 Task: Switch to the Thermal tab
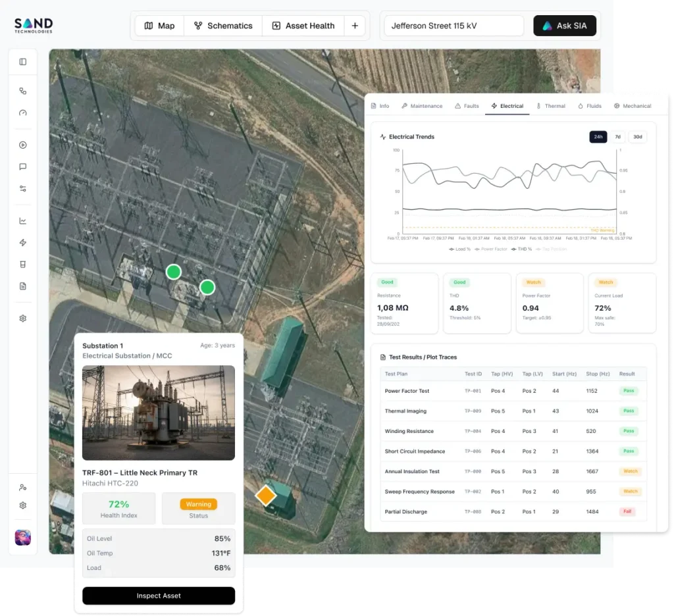pyautogui.click(x=551, y=106)
